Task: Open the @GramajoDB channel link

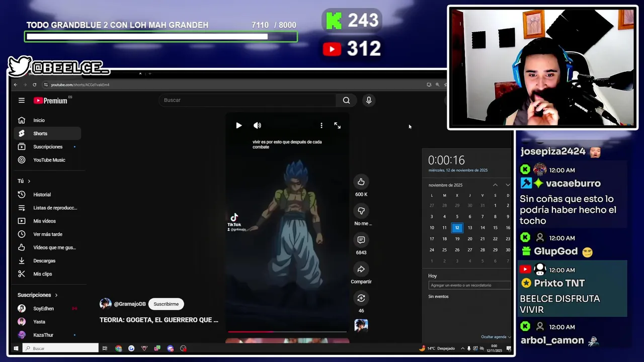Action: click(130, 304)
